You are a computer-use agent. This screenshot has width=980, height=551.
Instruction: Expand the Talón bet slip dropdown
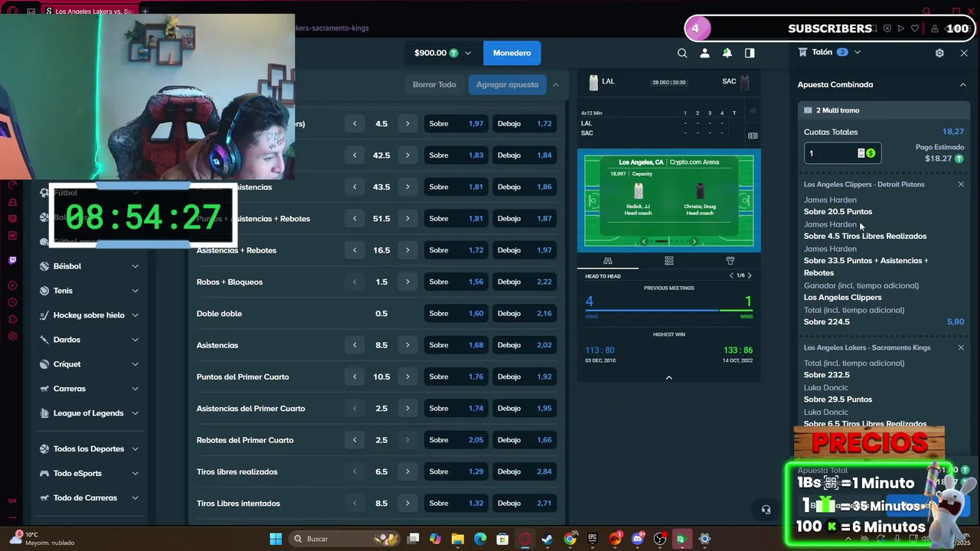pyautogui.click(x=857, y=52)
